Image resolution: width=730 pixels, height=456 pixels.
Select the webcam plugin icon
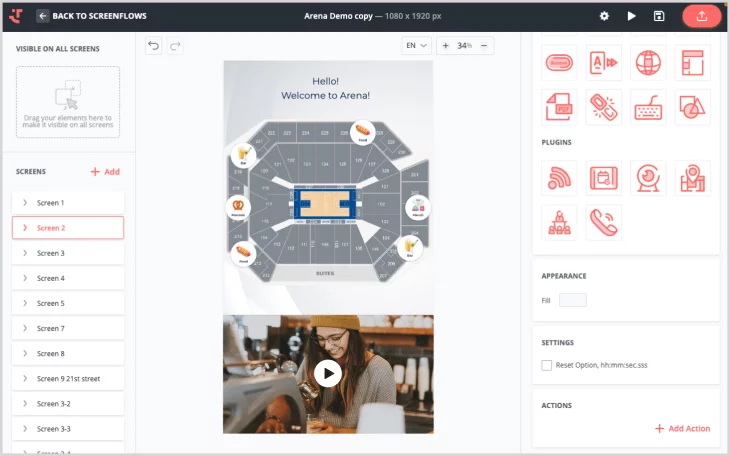[648, 178]
